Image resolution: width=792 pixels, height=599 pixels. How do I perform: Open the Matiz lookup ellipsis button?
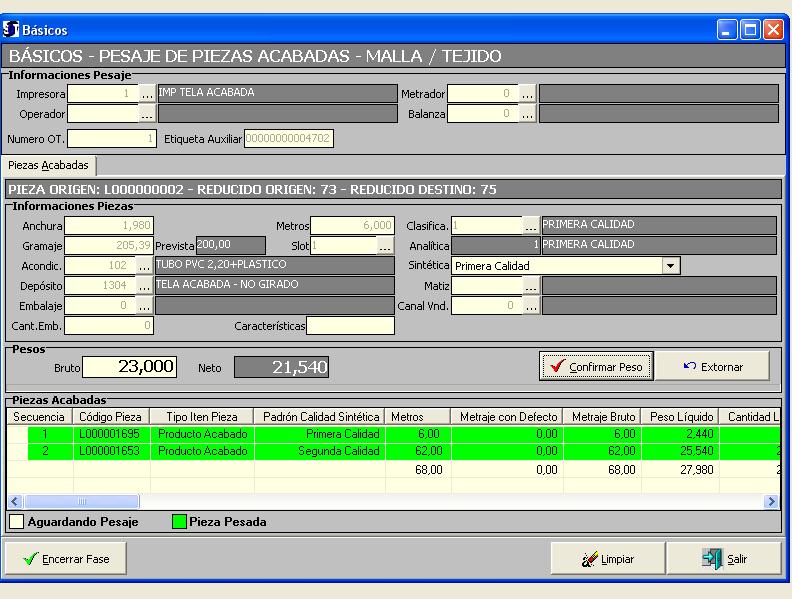point(531,286)
